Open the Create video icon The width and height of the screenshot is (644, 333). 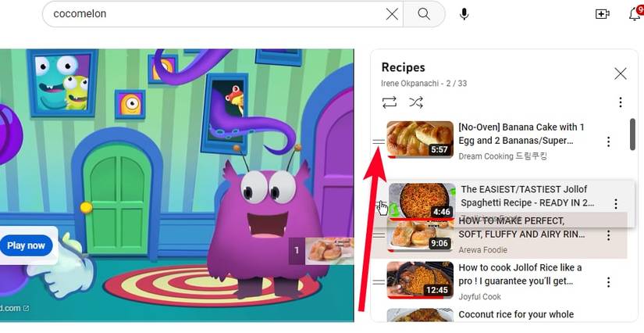click(x=602, y=14)
